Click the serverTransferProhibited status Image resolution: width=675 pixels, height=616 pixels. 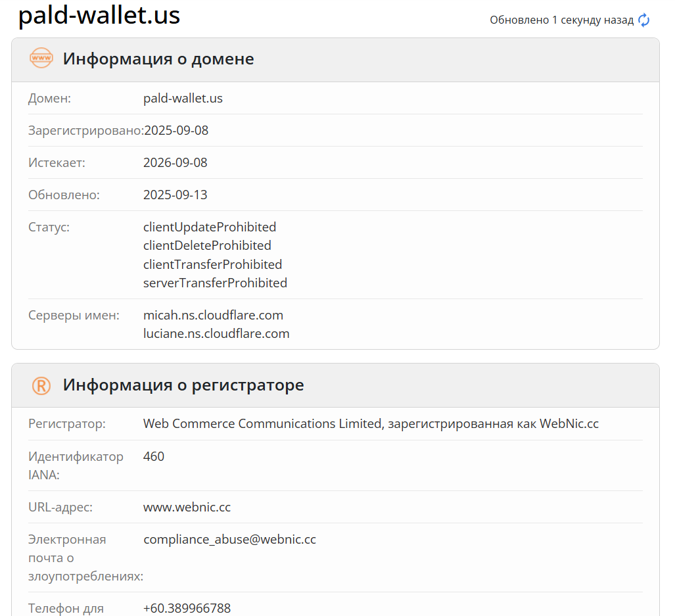click(x=215, y=283)
